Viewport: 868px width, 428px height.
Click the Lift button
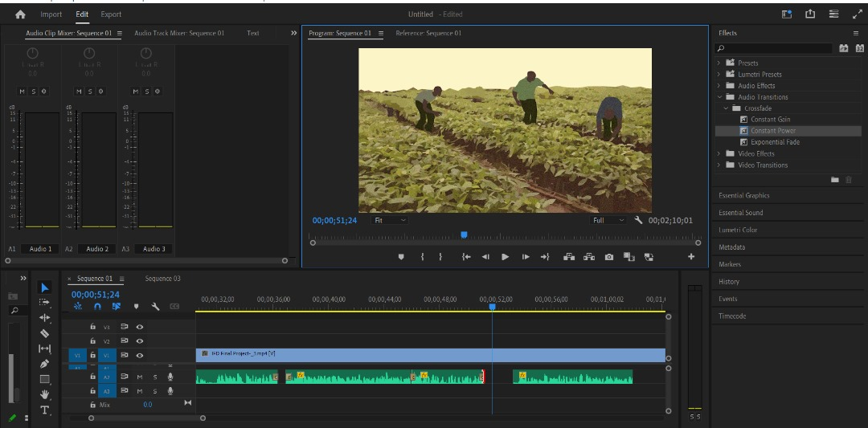click(568, 257)
